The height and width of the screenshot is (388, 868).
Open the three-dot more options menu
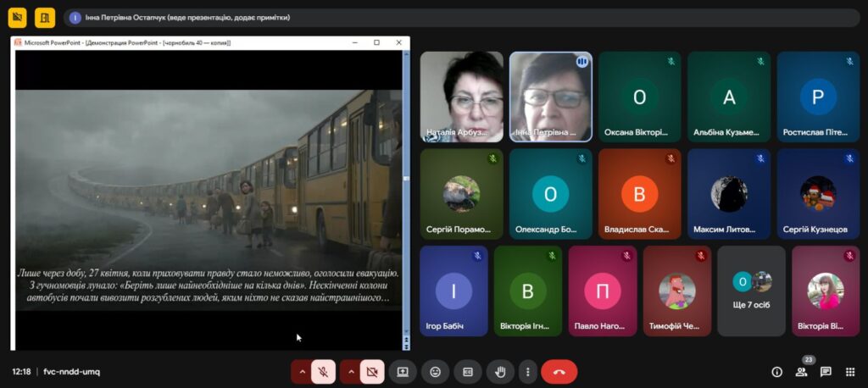point(527,371)
